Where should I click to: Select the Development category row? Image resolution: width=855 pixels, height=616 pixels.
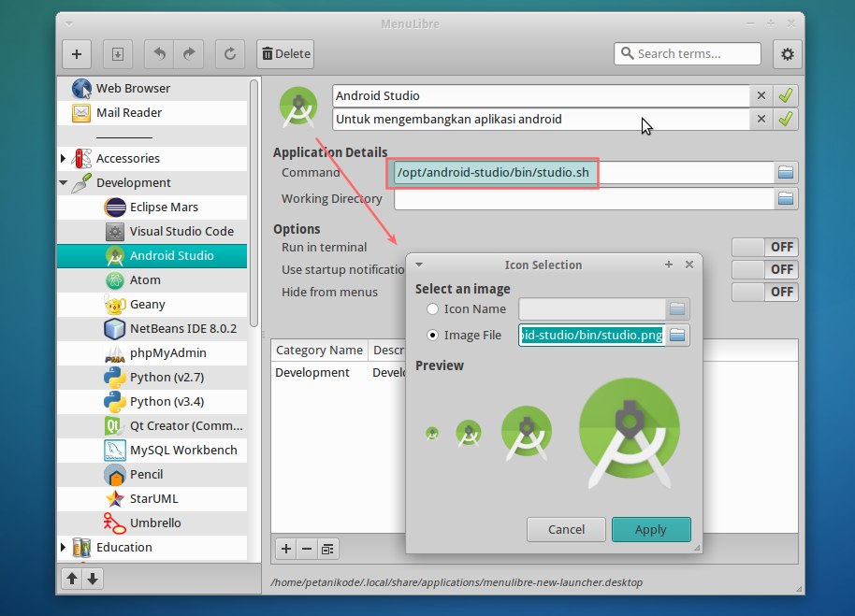[x=152, y=183]
